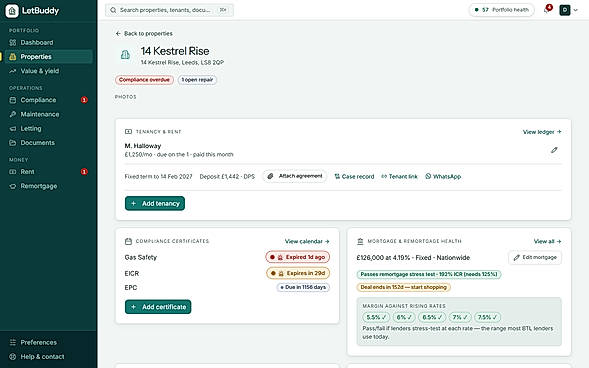Go back to properties

click(144, 33)
